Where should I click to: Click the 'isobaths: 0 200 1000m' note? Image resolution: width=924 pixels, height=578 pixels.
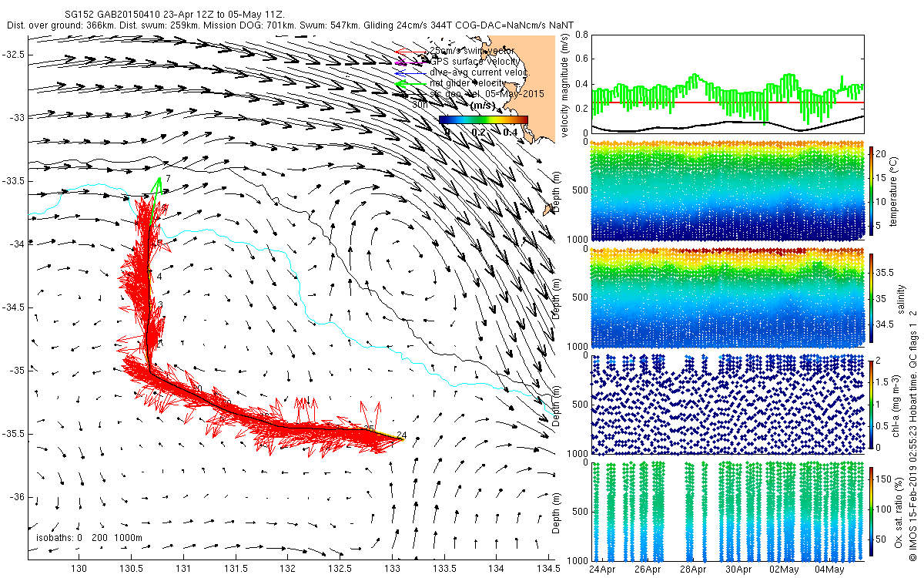[x=89, y=537]
